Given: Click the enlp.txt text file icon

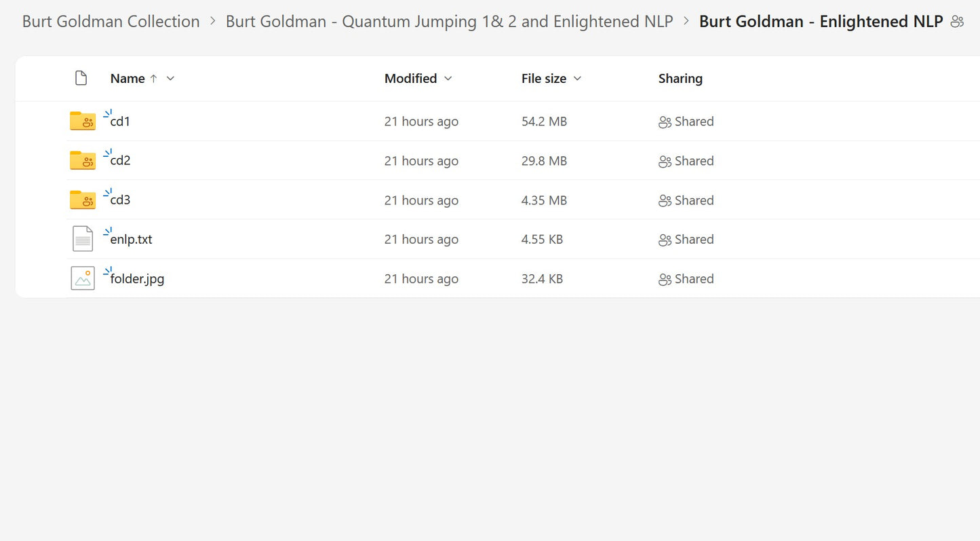Looking at the screenshot, I should [83, 239].
